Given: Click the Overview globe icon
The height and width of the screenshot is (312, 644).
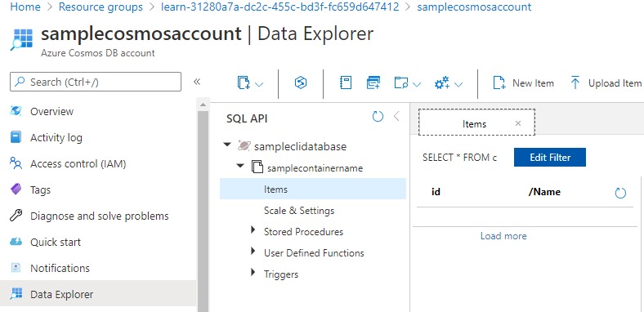Looking at the screenshot, I should pyautogui.click(x=16, y=111).
